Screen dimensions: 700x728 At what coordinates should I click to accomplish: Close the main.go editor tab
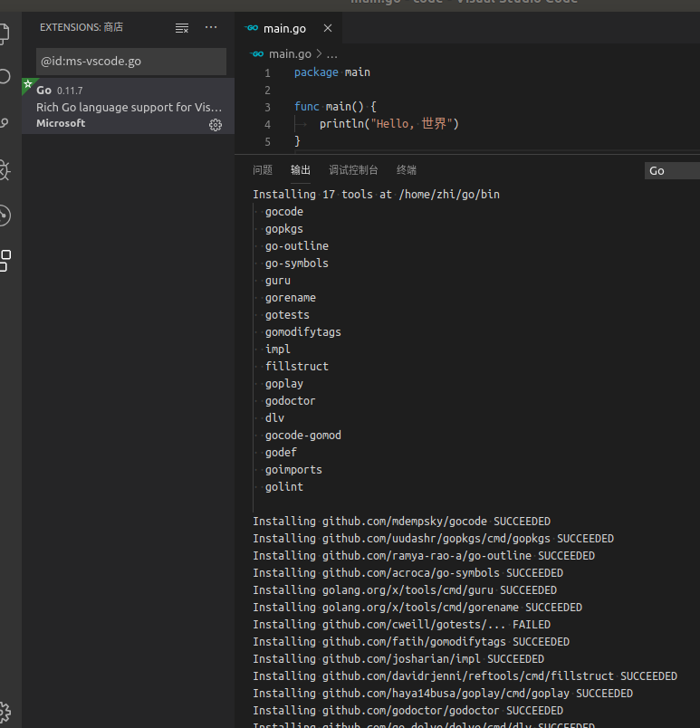(328, 28)
